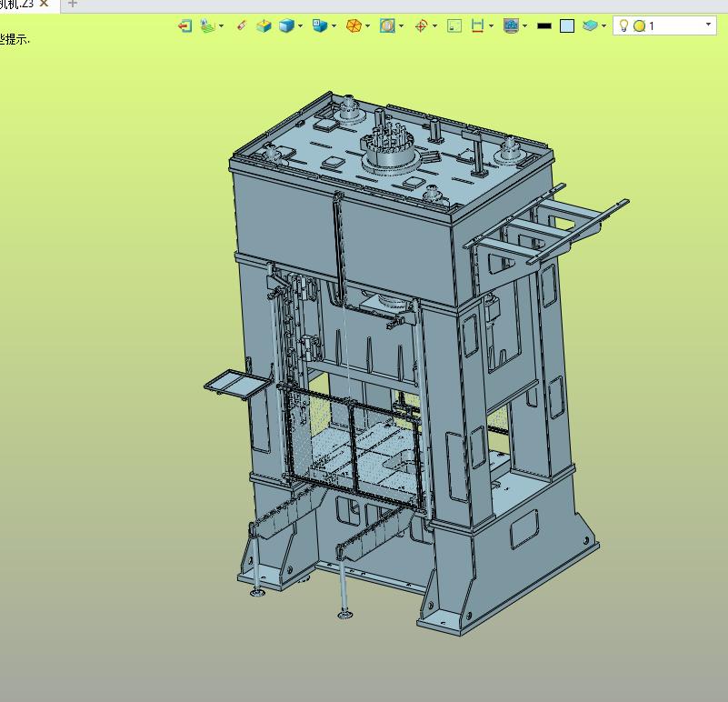Expand the orange polyhedron dropdown arrow
Viewport: 728px width, 702px height.
[368, 26]
